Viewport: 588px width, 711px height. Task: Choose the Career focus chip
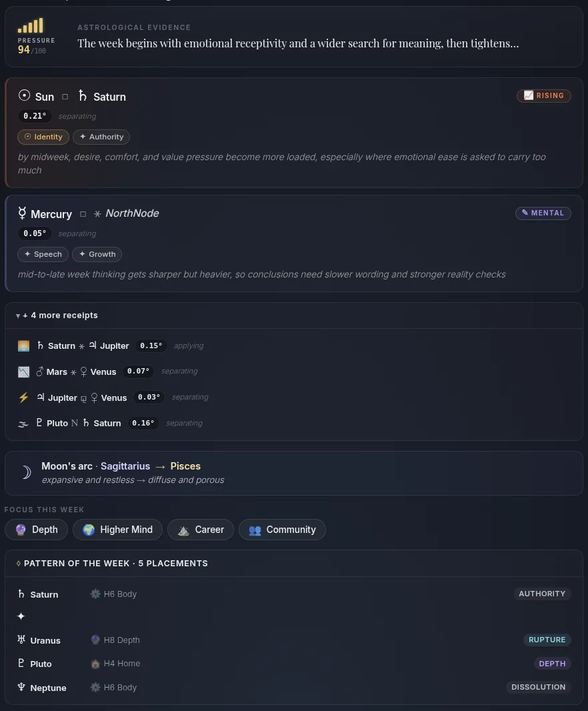click(201, 530)
